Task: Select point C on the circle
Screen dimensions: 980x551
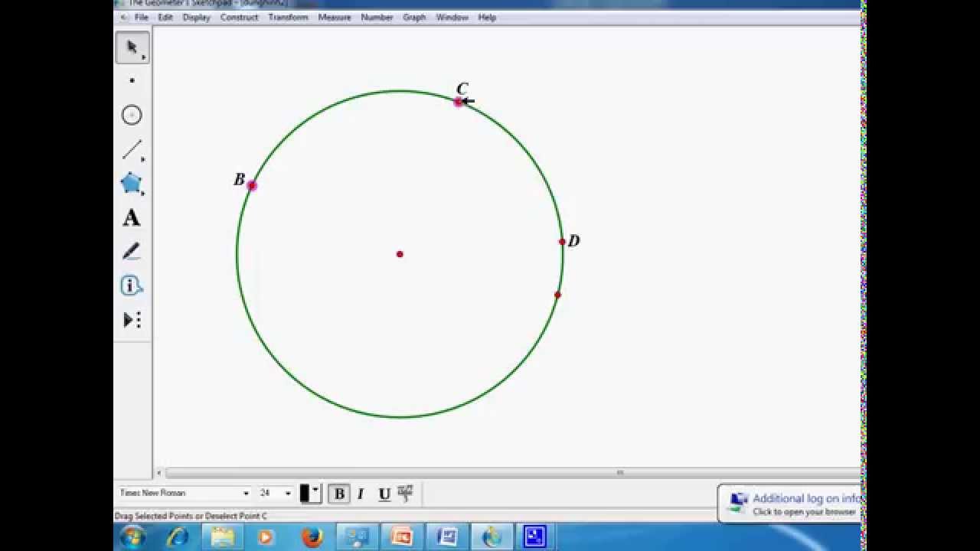Action: click(459, 102)
